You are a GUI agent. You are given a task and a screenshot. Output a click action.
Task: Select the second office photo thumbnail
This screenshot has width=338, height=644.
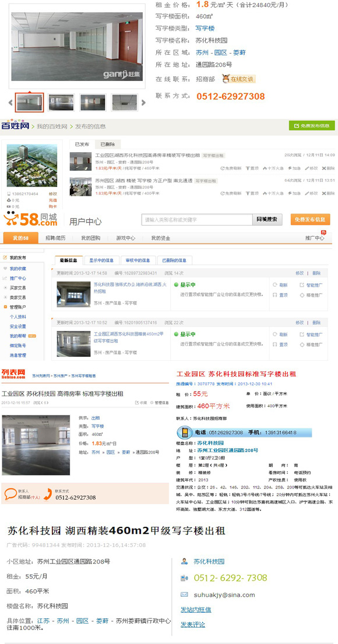click(61, 103)
